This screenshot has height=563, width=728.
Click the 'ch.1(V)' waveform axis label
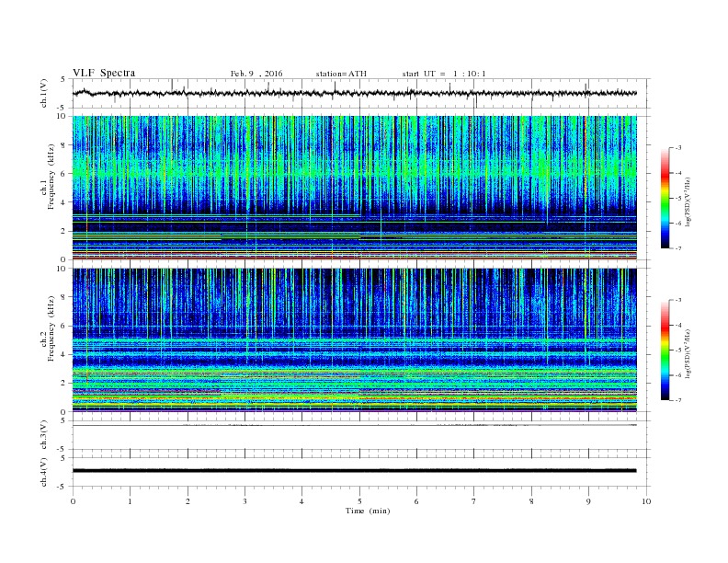pos(44,93)
